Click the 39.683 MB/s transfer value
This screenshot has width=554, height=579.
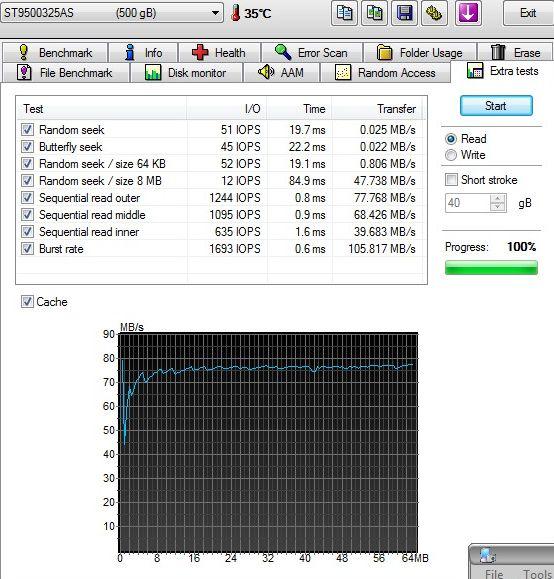385,232
